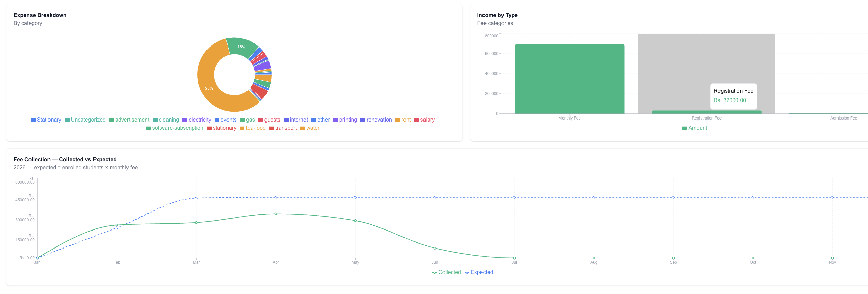Click the 15% green donut segment
This screenshot has height=294, width=868.
(241, 47)
